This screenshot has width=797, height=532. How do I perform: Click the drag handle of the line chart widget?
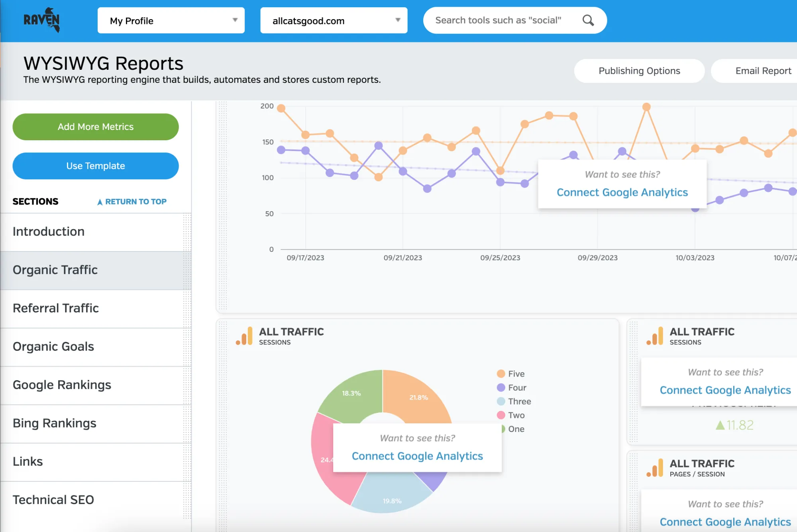[223, 205]
